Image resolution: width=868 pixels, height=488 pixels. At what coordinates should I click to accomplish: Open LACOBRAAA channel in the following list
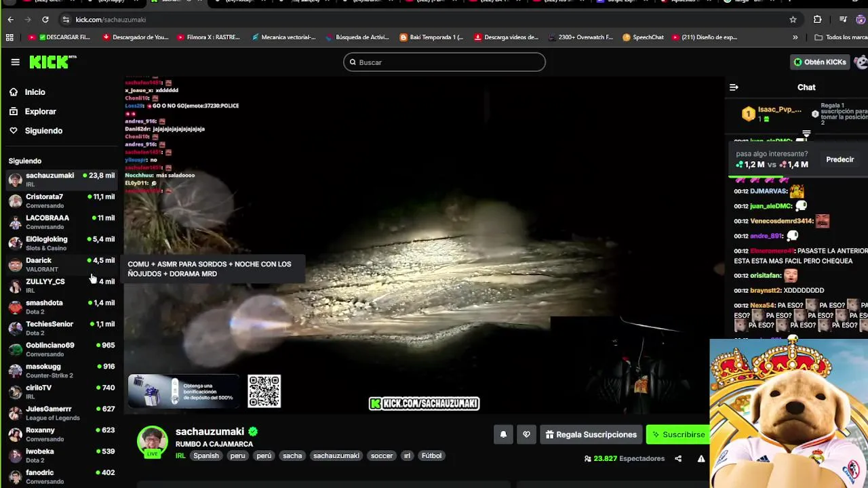tap(62, 222)
